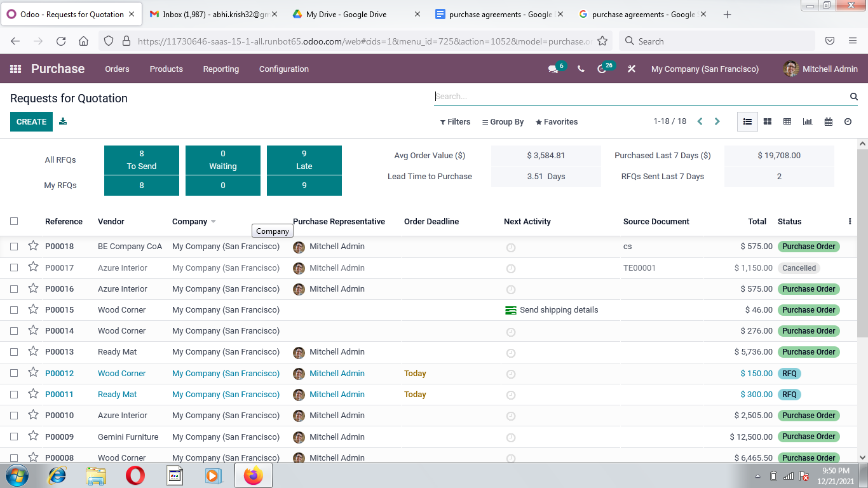Filter My RFQs Waiting tile showing 0

(223, 186)
